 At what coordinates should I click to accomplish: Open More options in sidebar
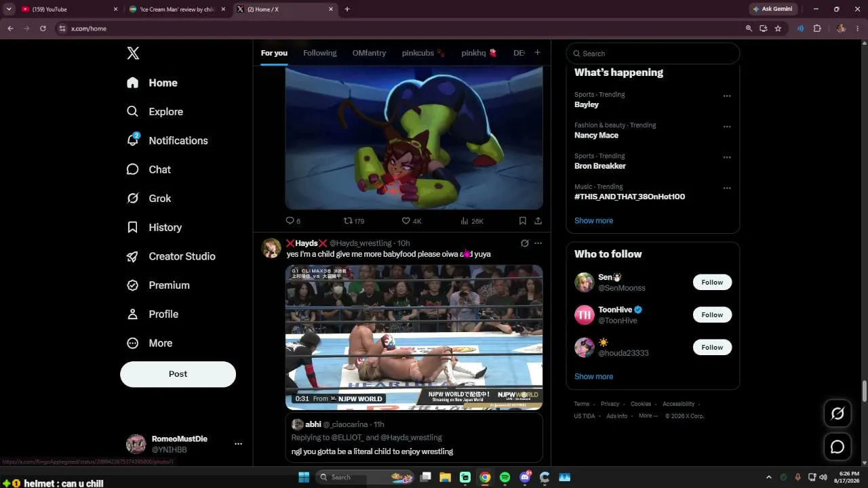coord(150,344)
